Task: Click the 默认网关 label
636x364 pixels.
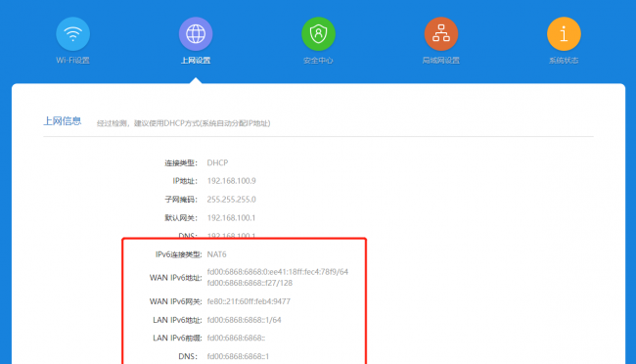Action: pyautogui.click(x=181, y=218)
